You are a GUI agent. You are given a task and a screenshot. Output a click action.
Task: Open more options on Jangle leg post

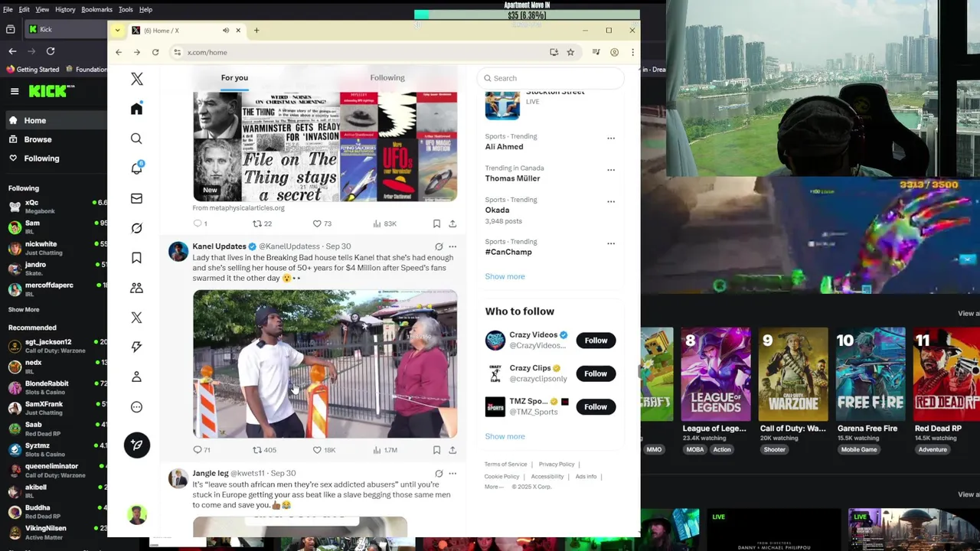click(x=452, y=473)
